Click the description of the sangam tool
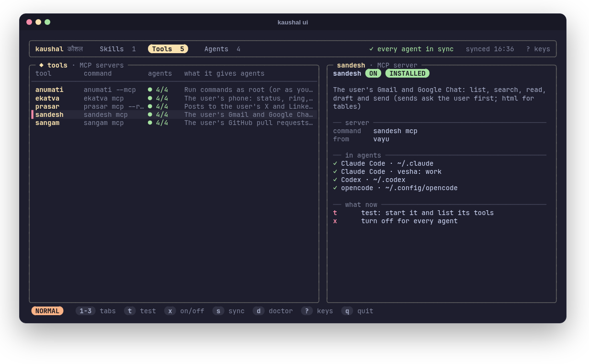Image resolution: width=589 pixels, height=364 pixels. [x=249, y=123]
